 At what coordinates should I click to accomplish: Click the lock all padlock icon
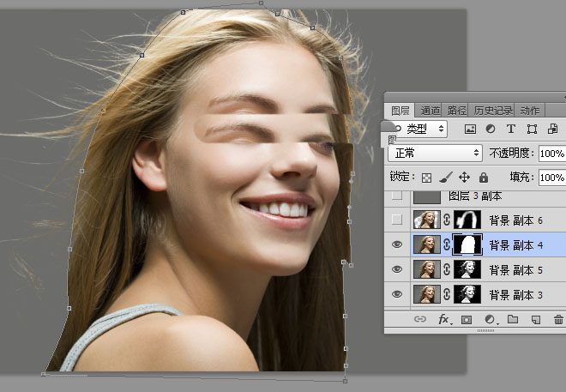[483, 178]
